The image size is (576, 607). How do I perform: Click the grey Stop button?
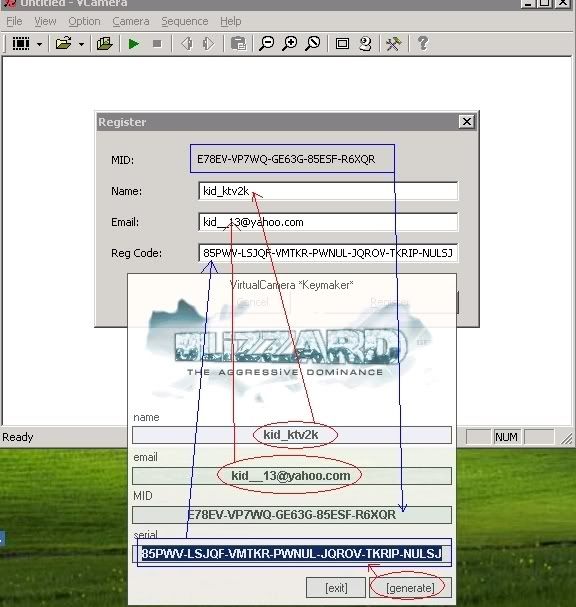[157, 44]
